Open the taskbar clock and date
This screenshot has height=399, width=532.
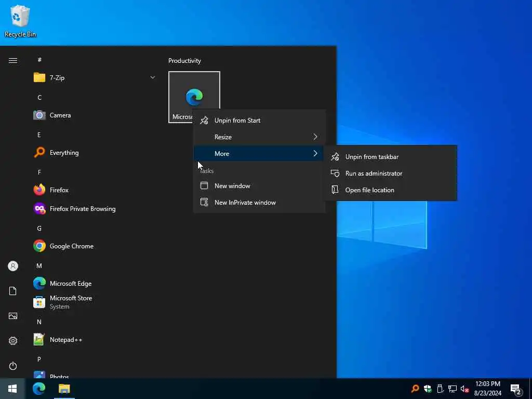tap(487, 389)
